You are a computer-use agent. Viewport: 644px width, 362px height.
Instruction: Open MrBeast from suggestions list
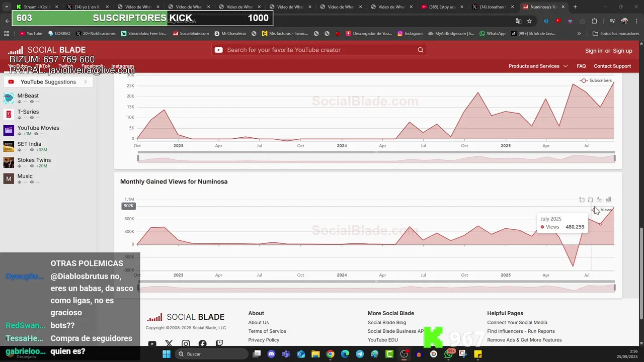28,96
